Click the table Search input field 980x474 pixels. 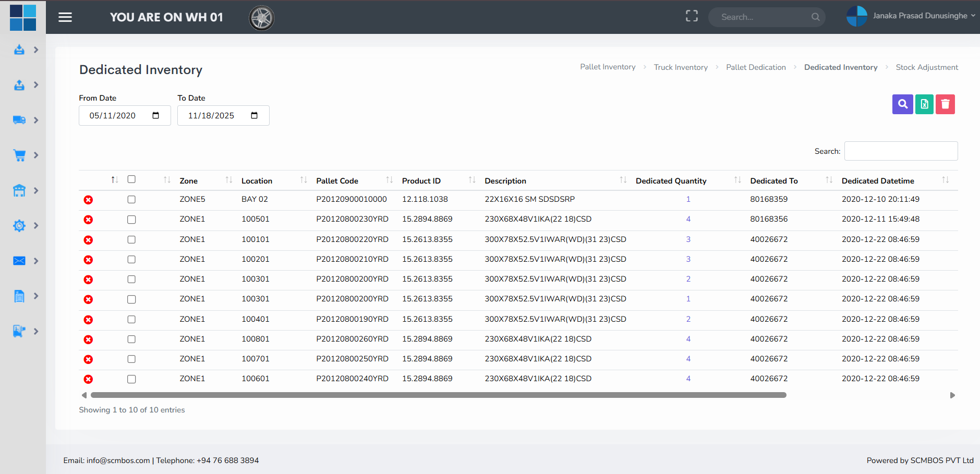coord(901,151)
